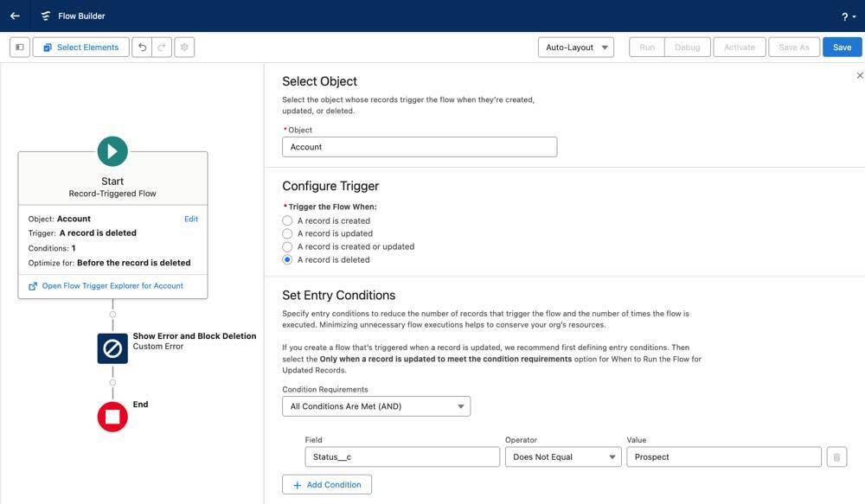
Task: Click 'Before the record is deleted' text
Action: [133, 263]
